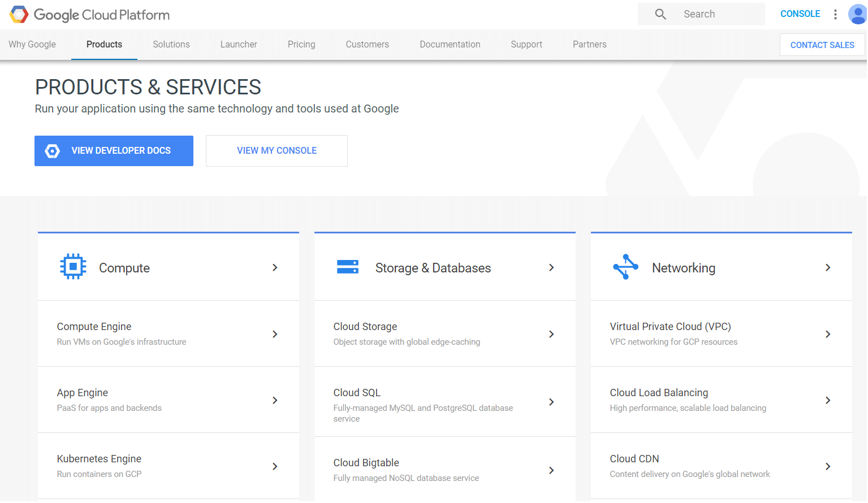Screen dimensions: 868x503
Task: Click into the Search field
Action: [701, 14]
